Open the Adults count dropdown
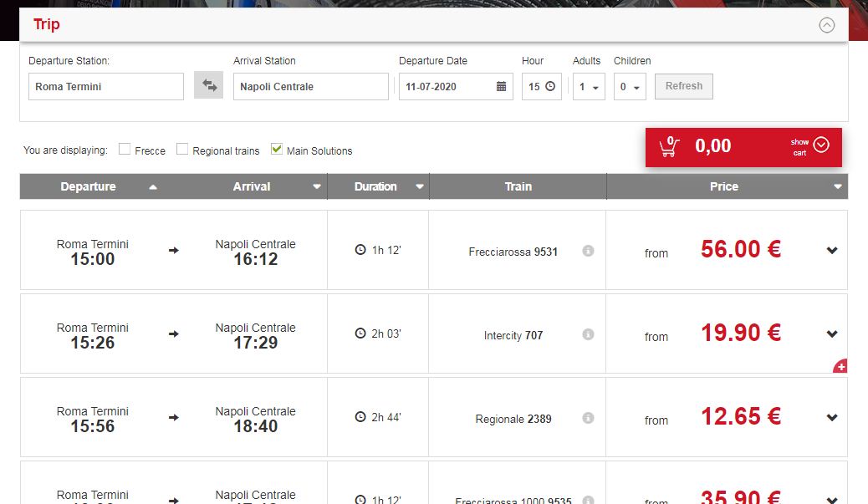 [588, 87]
